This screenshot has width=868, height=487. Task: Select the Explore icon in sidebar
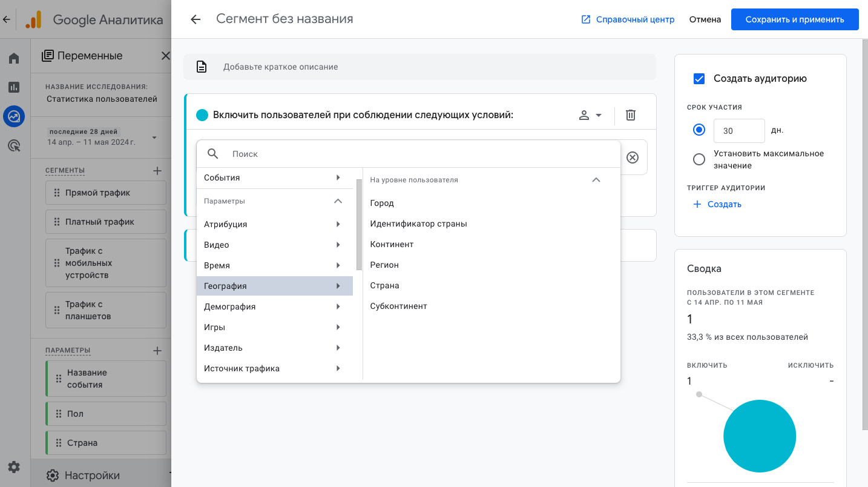pos(14,116)
